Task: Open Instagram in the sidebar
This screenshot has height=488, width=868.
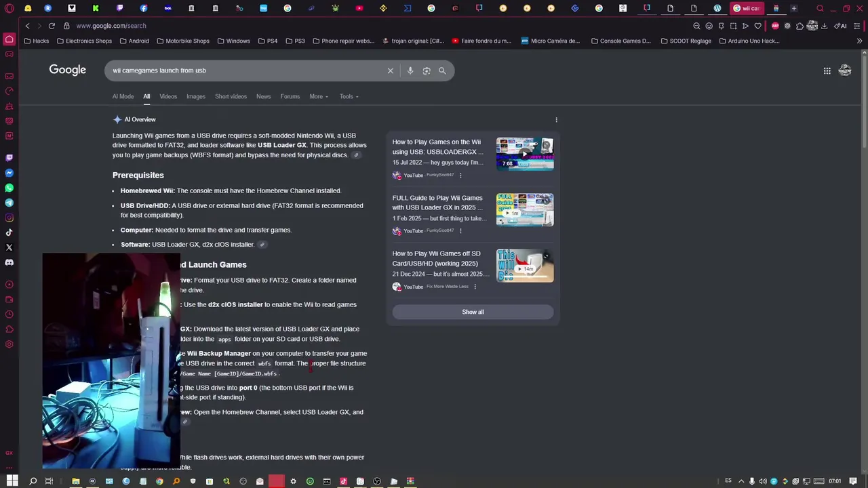Action: 9,218
